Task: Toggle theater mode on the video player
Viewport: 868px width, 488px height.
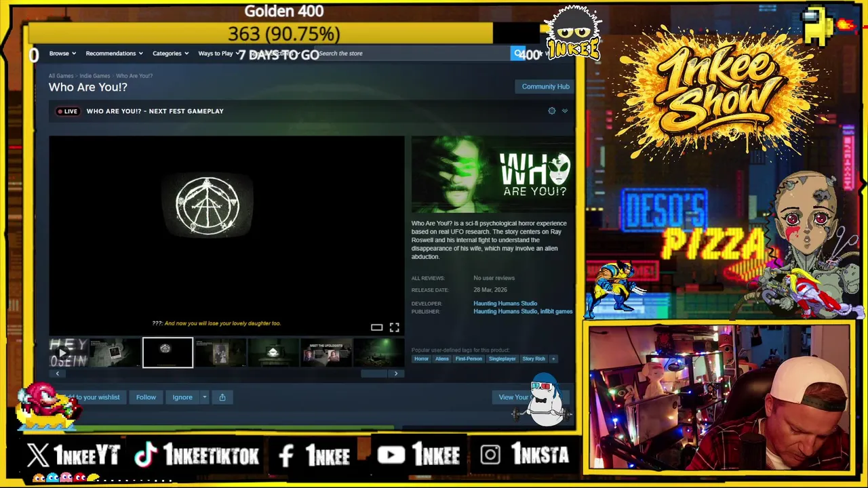Action: (376, 327)
